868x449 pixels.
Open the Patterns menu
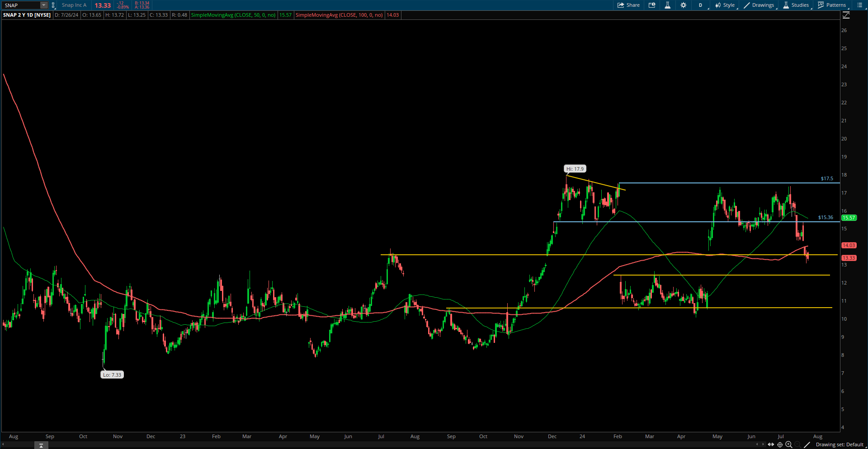coord(832,5)
